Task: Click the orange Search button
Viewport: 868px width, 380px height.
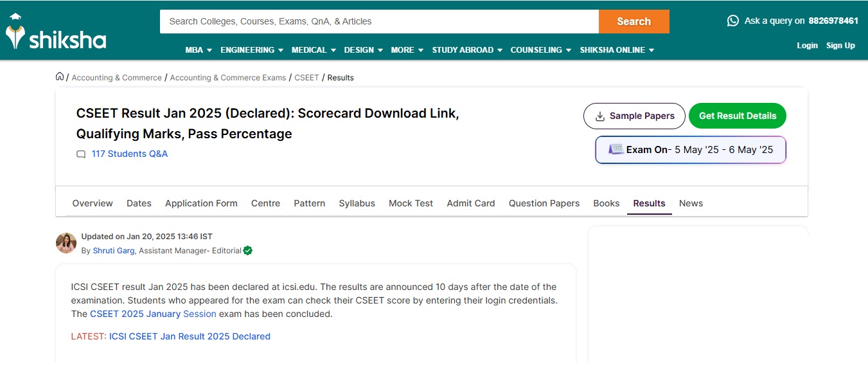Action: click(633, 21)
